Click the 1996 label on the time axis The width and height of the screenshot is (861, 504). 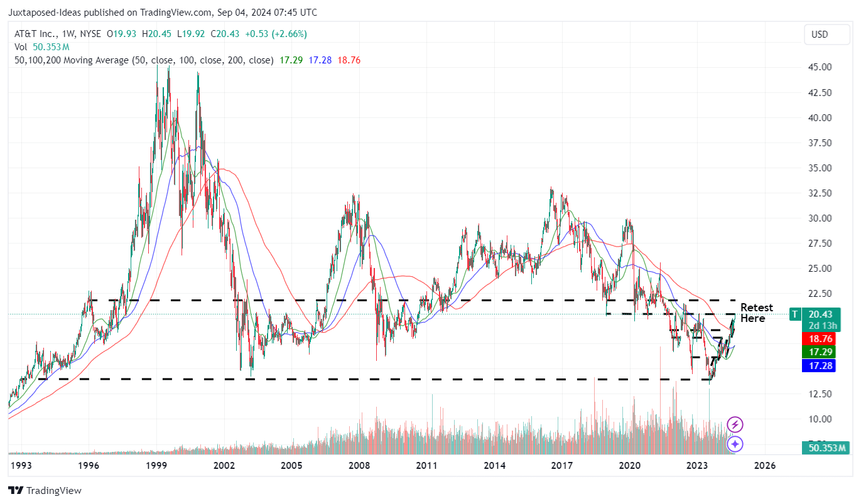pyautogui.click(x=89, y=466)
